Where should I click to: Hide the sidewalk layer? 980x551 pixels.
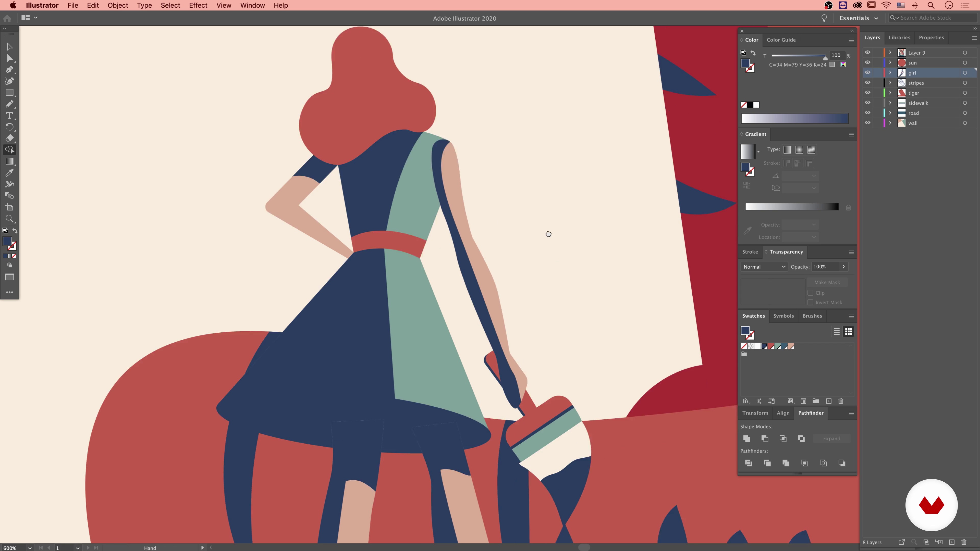[867, 103]
